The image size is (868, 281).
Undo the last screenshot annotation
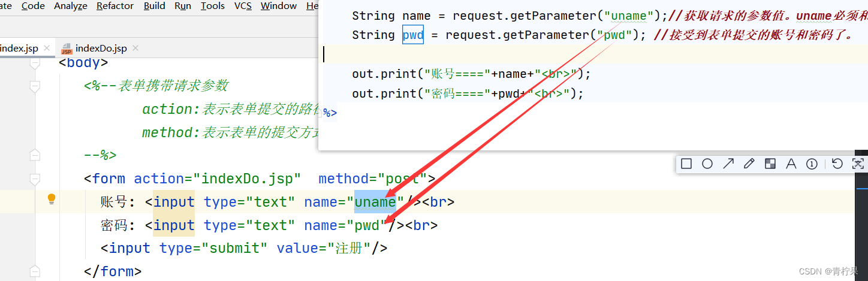point(837,164)
